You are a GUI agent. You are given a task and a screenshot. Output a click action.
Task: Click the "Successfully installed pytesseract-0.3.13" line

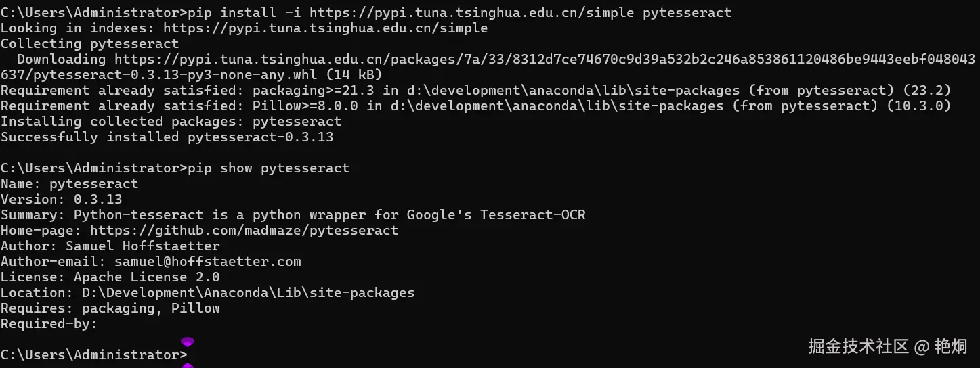coord(167,137)
